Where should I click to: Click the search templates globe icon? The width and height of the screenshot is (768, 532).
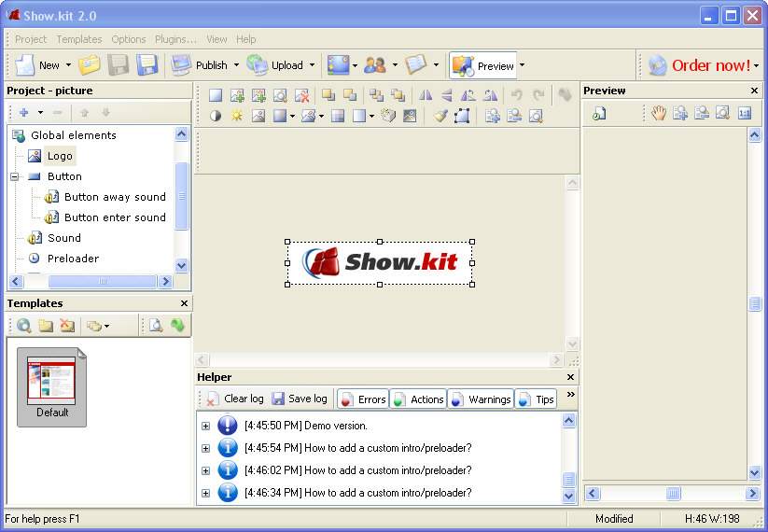click(24, 326)
